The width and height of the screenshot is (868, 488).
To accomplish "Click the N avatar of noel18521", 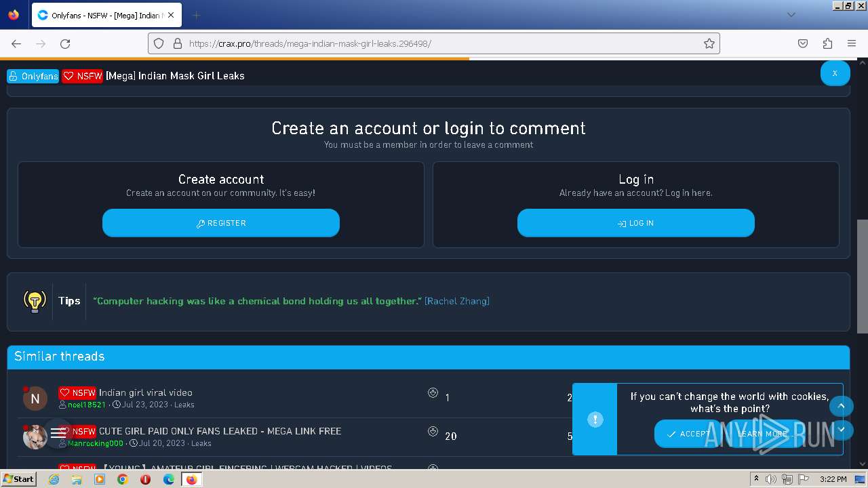I will pos(35,399).
